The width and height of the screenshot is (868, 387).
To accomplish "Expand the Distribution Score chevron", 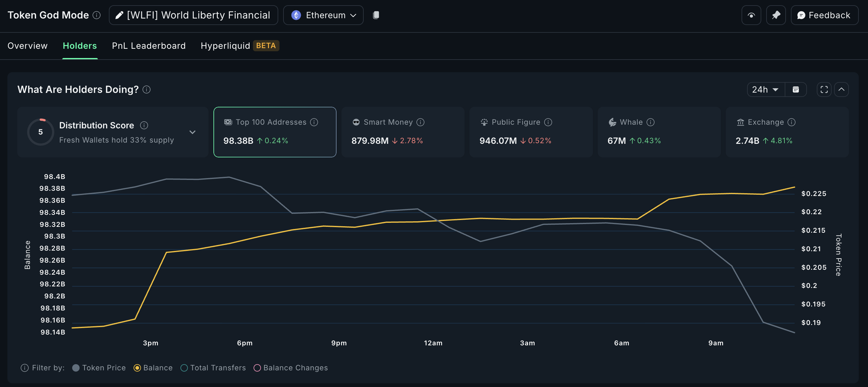I will pyautogui.click(x=192, y=132).
